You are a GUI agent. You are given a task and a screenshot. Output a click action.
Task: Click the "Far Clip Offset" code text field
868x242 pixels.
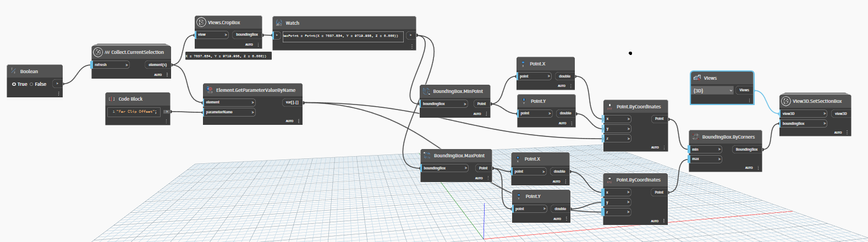135,112
